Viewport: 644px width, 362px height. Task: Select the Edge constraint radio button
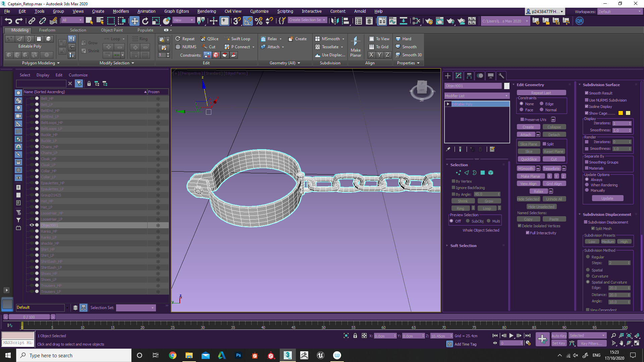(x=541, y=104)
